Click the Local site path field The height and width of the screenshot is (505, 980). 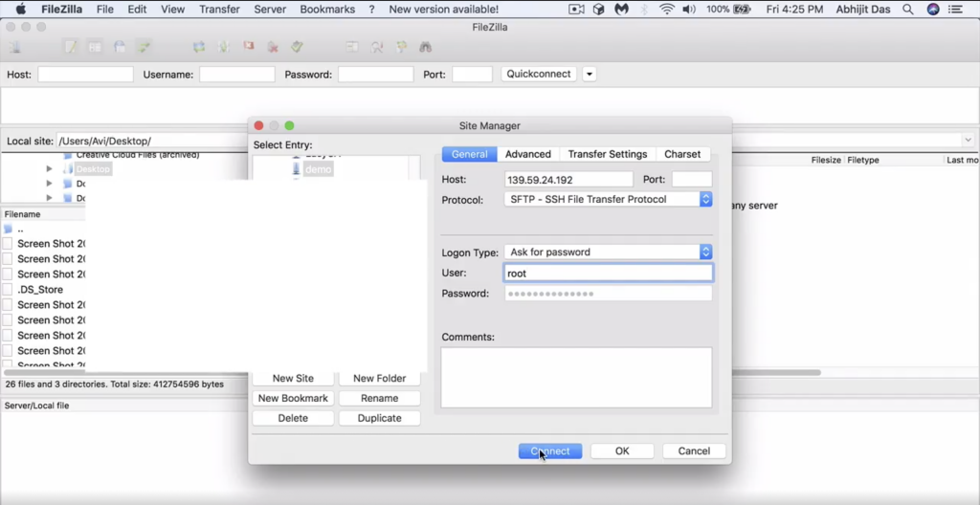152,142
